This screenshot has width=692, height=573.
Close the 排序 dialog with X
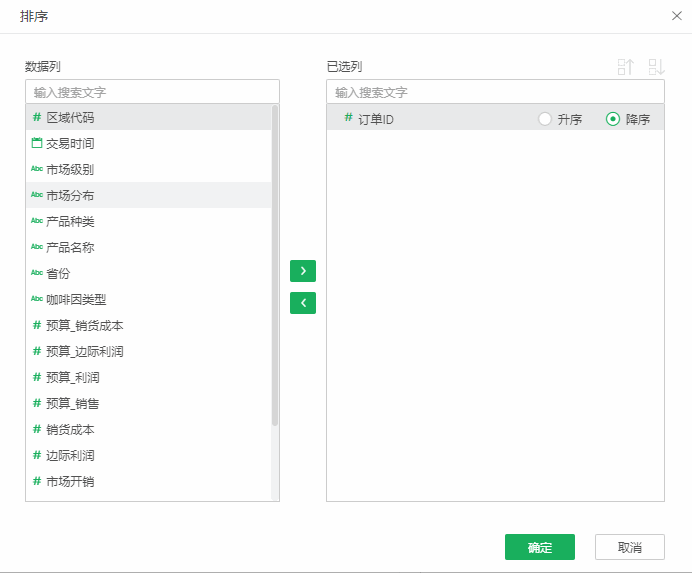pos(677,16)
